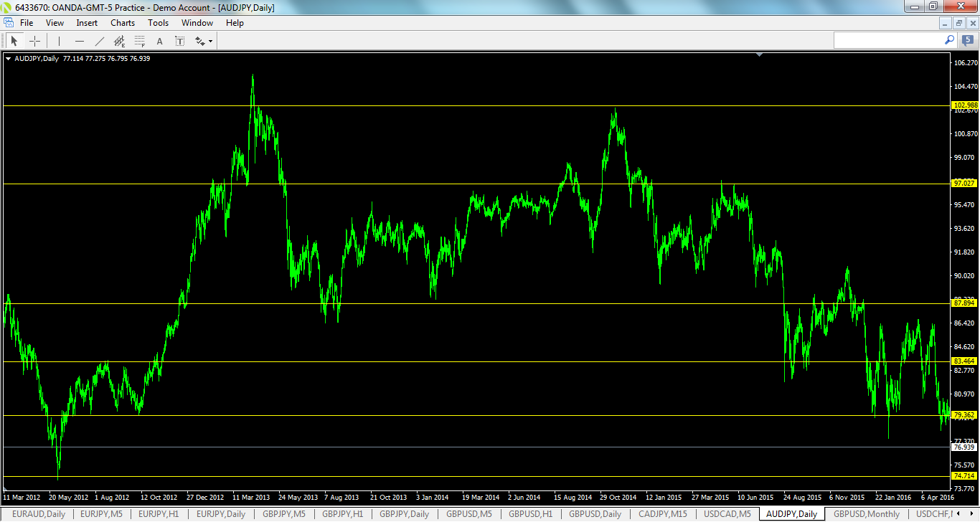
Task: Switch to the EURAUD,Daily chart tab
Action: 40,514
